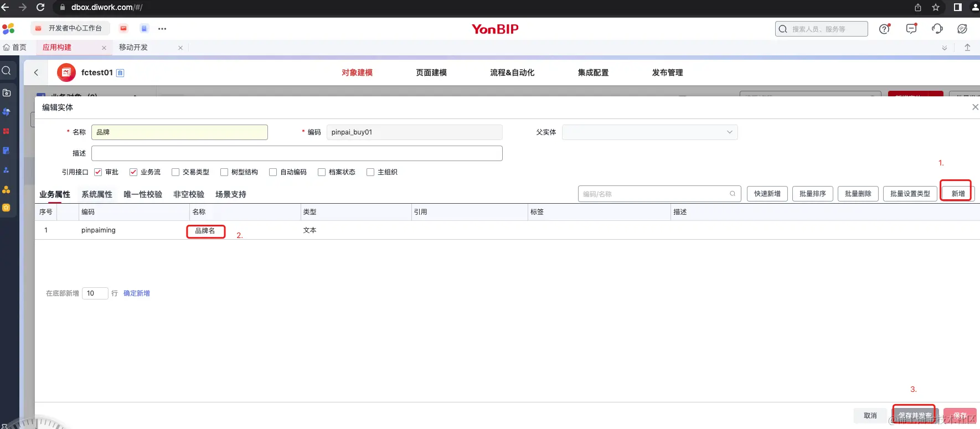Click the row count field showing 10
Viewport: 980px width, 429px height.
pos(95,293)
